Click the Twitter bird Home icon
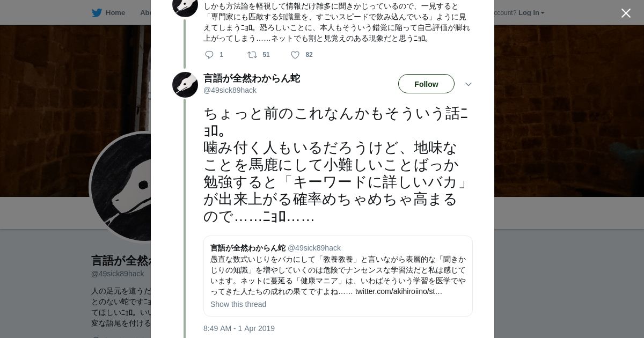 click(97, 13)
